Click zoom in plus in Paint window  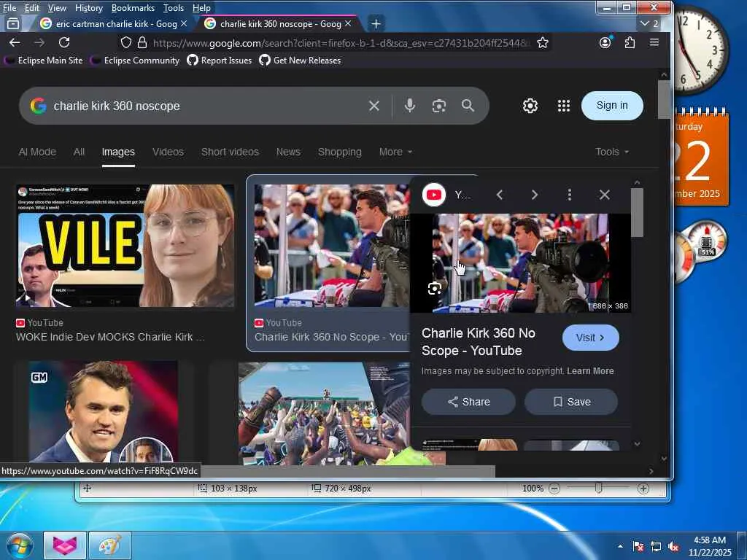point(643,489)
